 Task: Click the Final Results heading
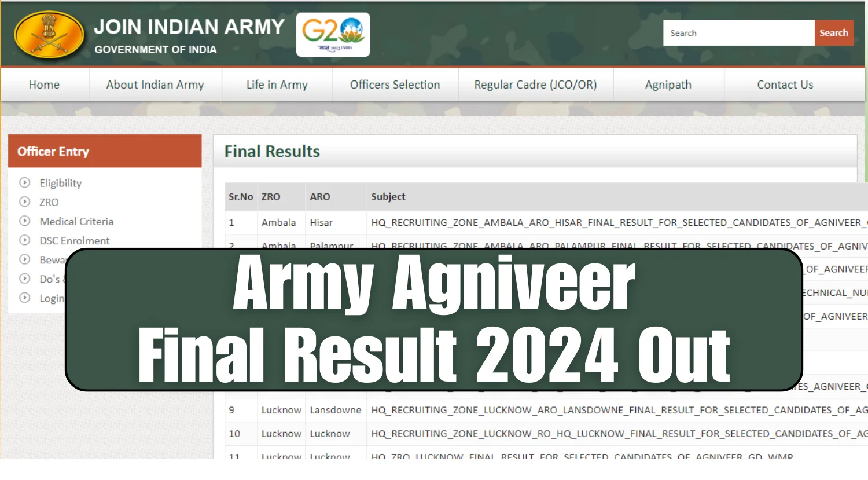coord(272,152)
